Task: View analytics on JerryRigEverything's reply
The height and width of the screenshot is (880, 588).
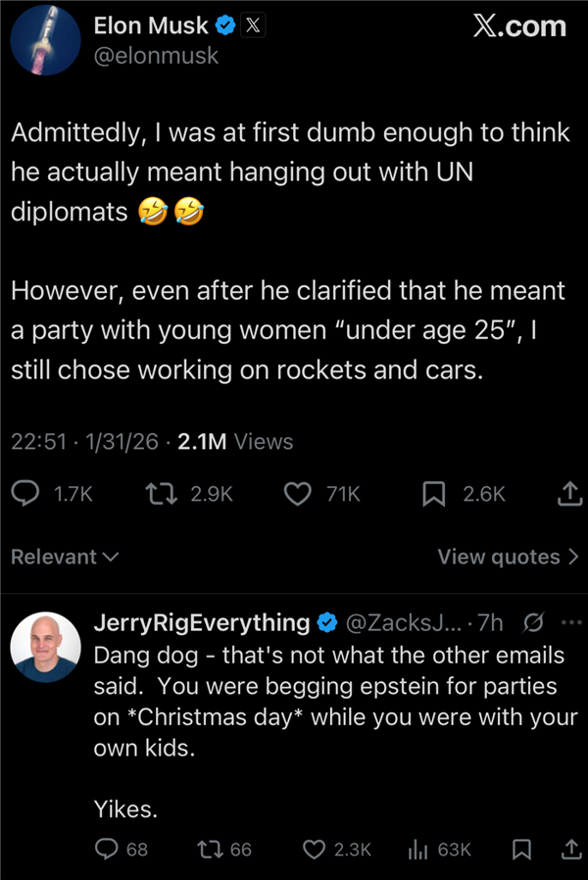Action: click(x=417, y=850)
